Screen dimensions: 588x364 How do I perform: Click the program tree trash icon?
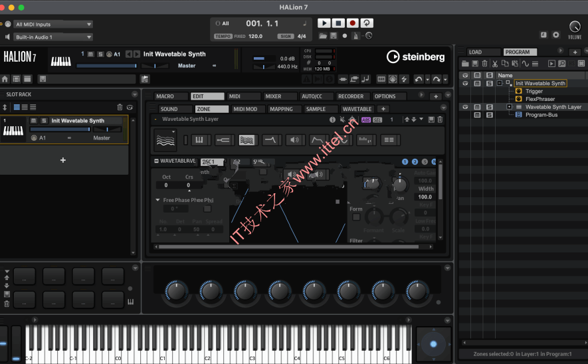[484, 64]
